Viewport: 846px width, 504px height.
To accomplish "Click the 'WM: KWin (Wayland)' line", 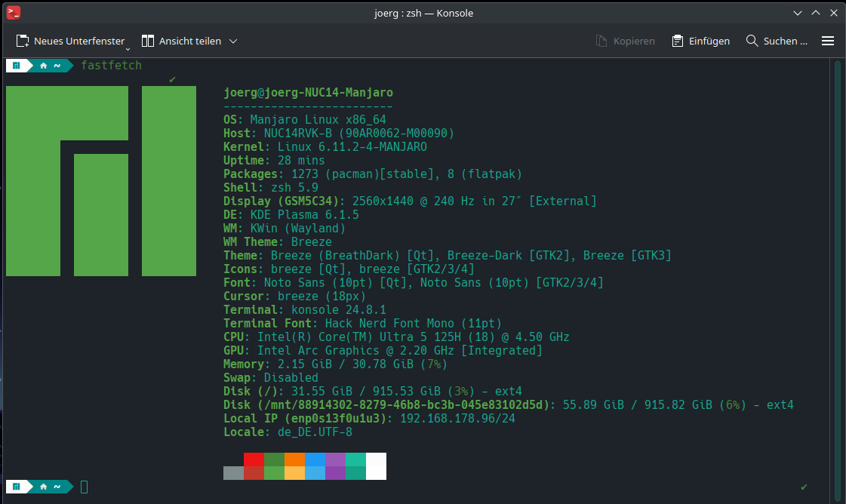I will 285,229.
